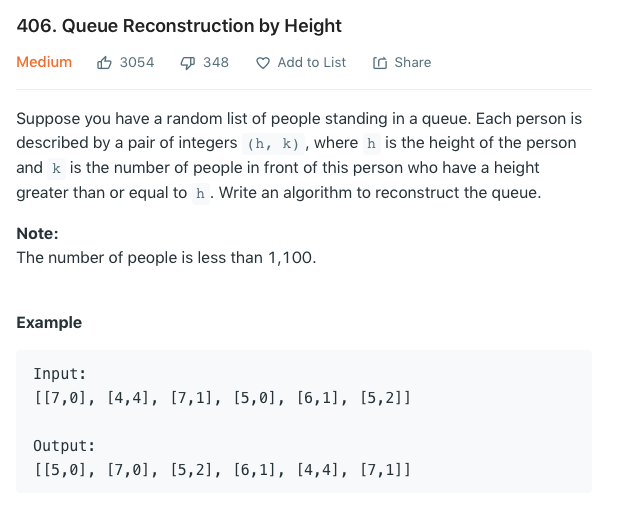Click the Share arrow icon

coord(380,63)
